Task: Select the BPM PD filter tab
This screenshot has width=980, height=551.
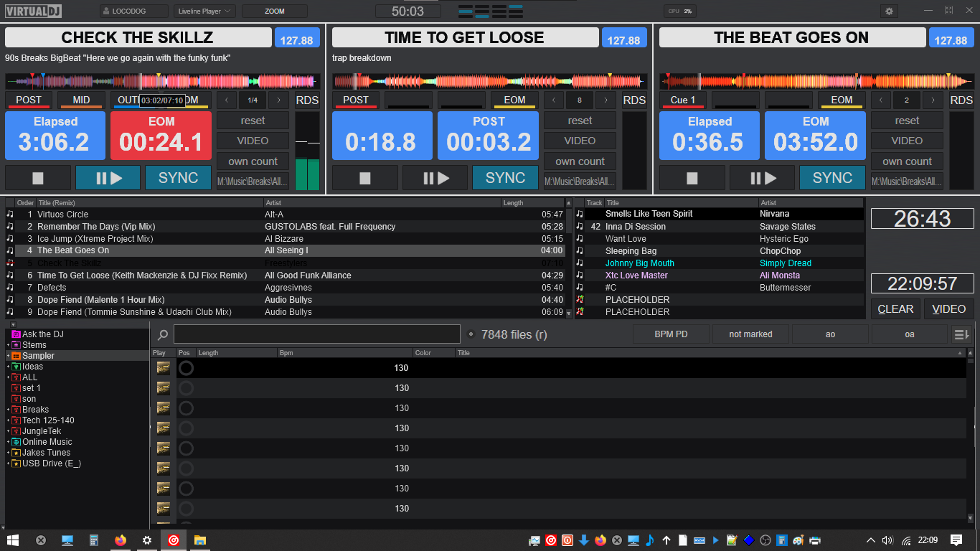Action: click(671, 334)
